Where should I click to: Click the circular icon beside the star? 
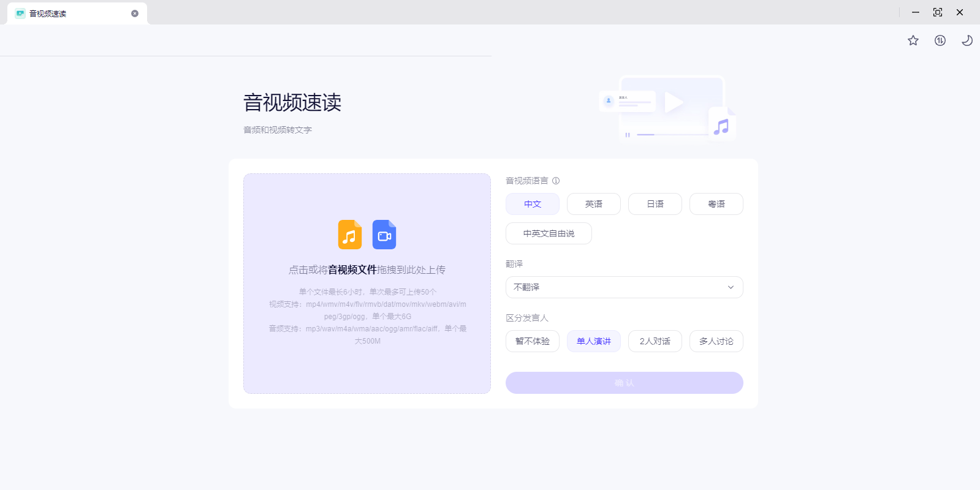click(x=940, y=40)
